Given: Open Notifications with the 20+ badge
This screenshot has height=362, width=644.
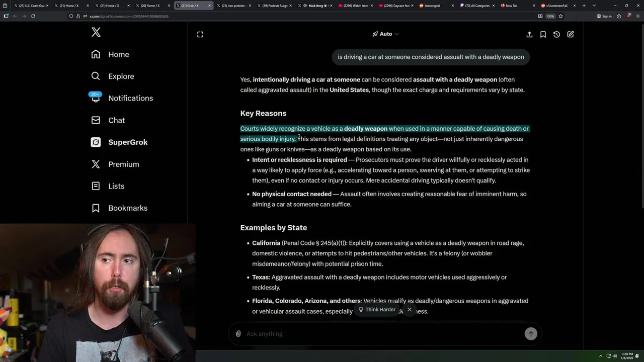Looking at the screenshot, I should pos(122,98).
